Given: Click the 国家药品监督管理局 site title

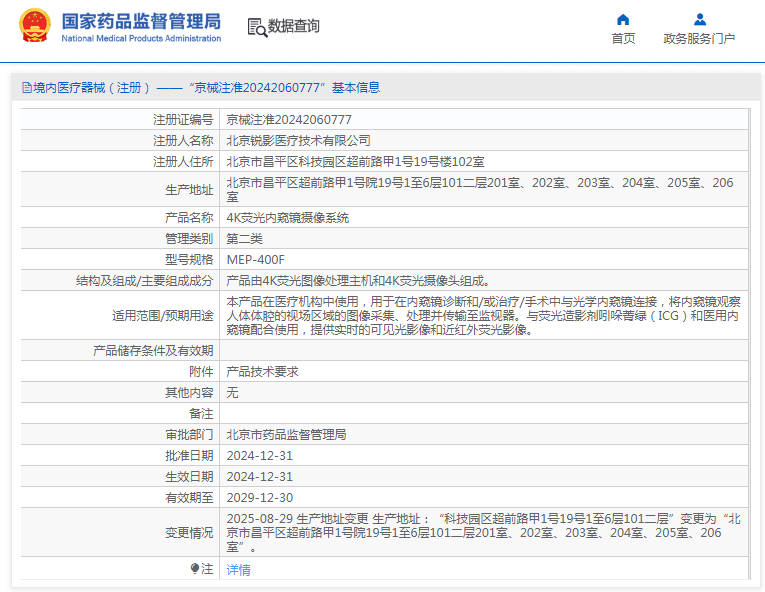Looking at the screenshot, I should click(x=141, y=22).
